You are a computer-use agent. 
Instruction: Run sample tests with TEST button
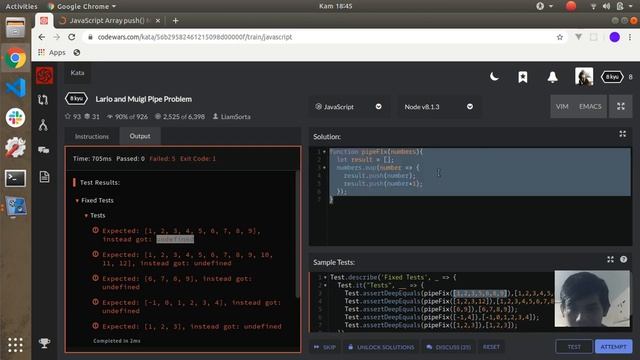[574, 347]
